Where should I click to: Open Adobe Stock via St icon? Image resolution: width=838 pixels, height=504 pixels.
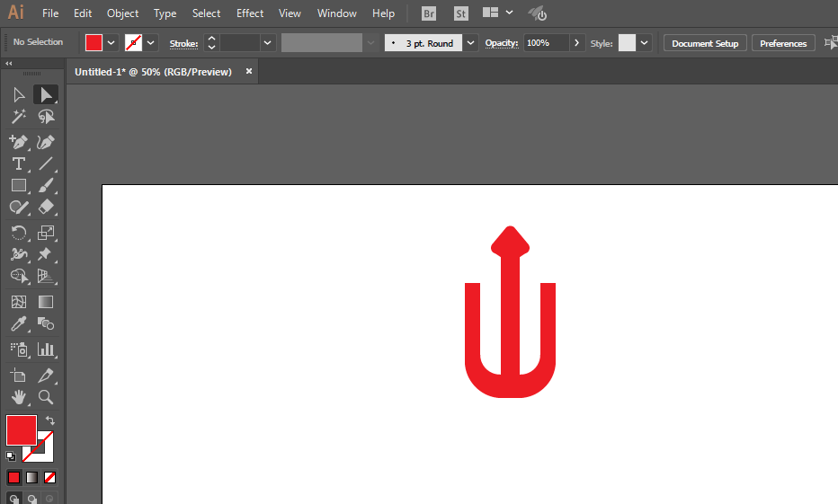[x=460, y=13]
